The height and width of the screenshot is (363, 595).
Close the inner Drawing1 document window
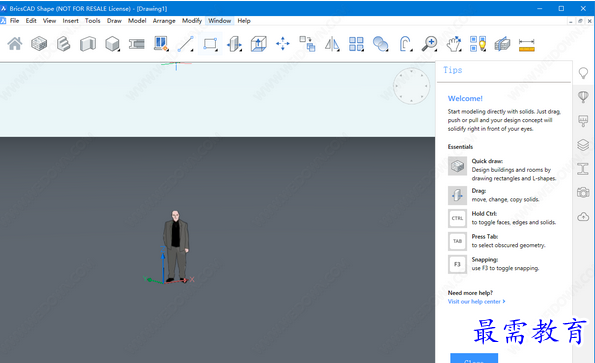tap(589, 21)
